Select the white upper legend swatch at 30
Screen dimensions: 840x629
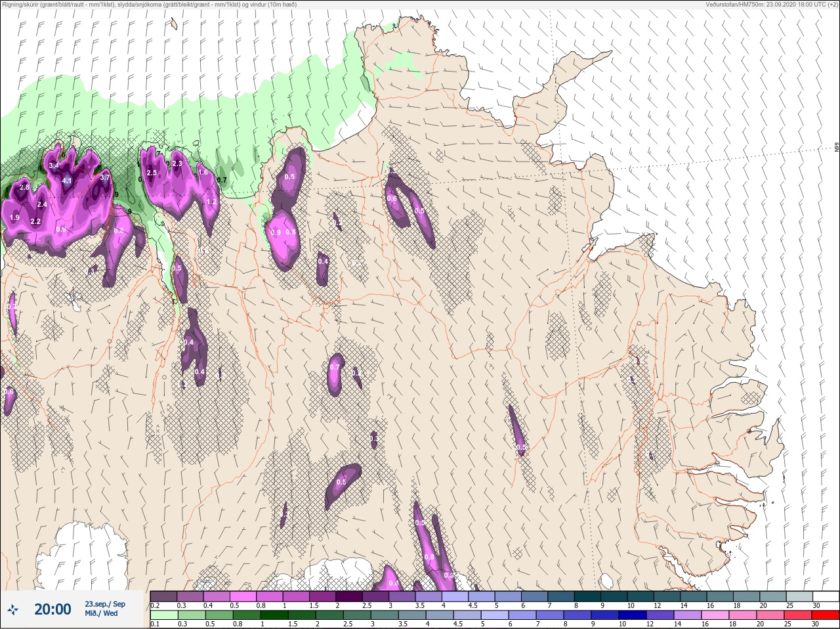tap(826, 596)
